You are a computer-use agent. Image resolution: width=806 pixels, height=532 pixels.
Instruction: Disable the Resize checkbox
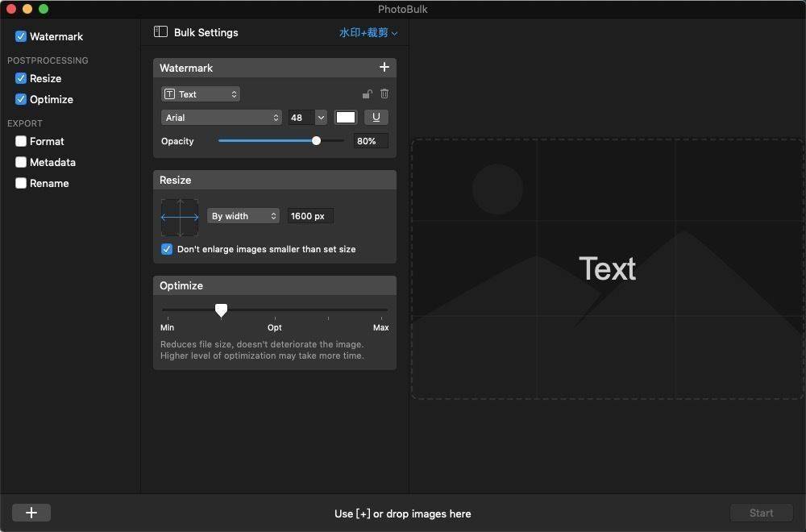(x=21, y=79)
